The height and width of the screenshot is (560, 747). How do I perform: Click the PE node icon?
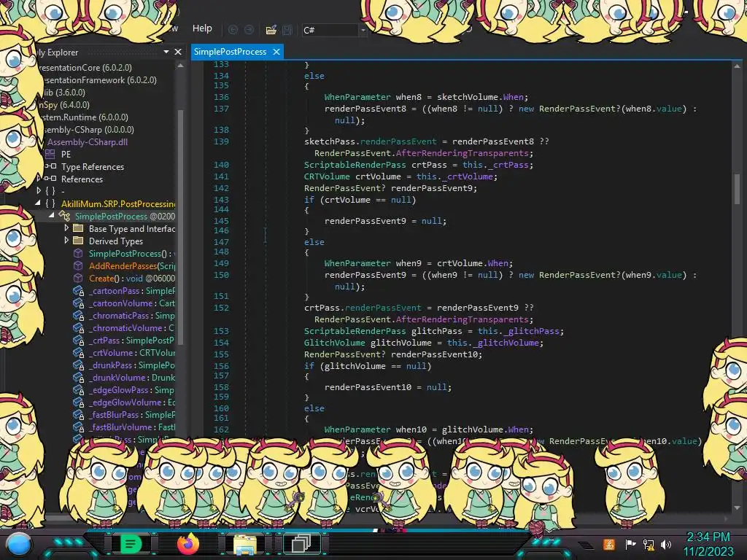pos(50,154)
